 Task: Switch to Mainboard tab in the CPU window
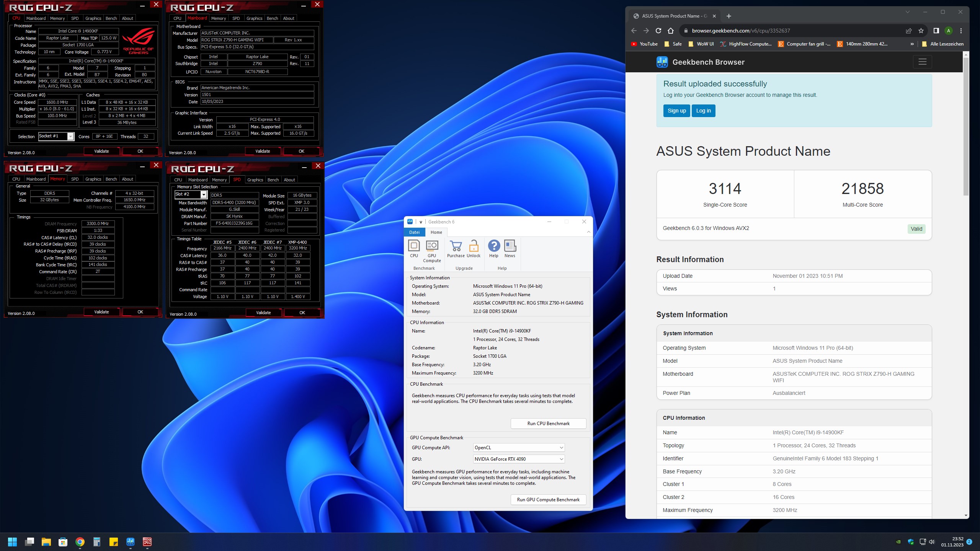click(36, 18)
